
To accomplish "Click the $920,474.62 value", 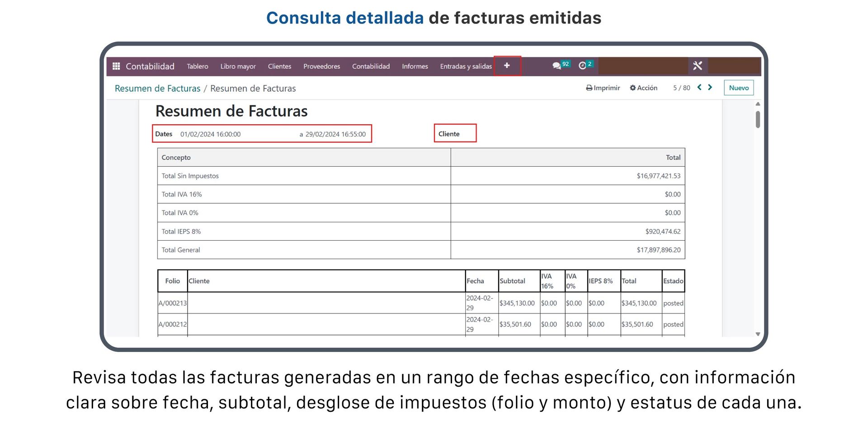I will pyautogui.click(x=663, y=231).
